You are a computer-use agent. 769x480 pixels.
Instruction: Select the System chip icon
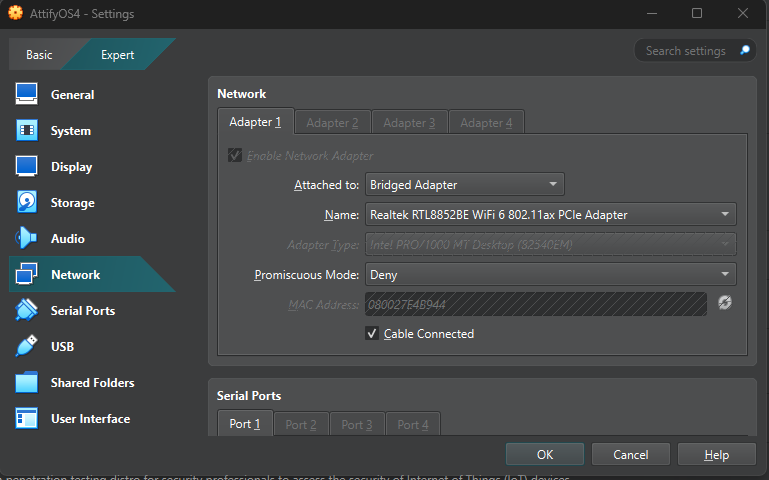pos(27,131)
